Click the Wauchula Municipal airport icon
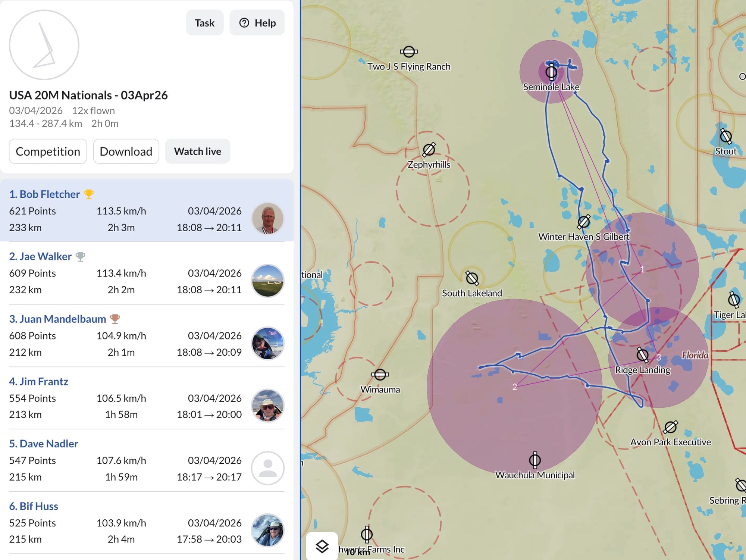 coord(535,460)
